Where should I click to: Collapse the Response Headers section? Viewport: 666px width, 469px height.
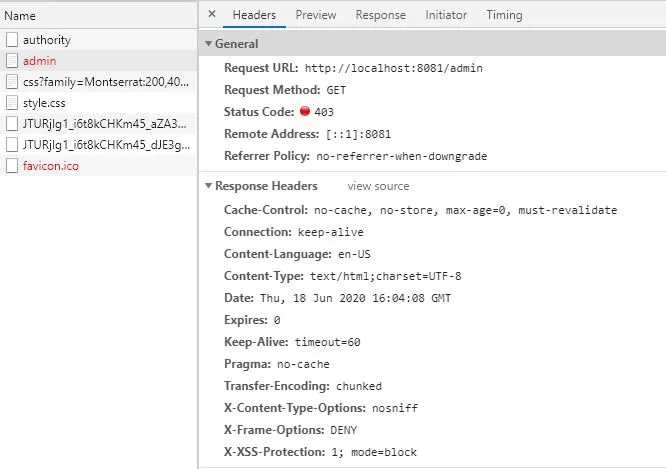coord(208,186)
